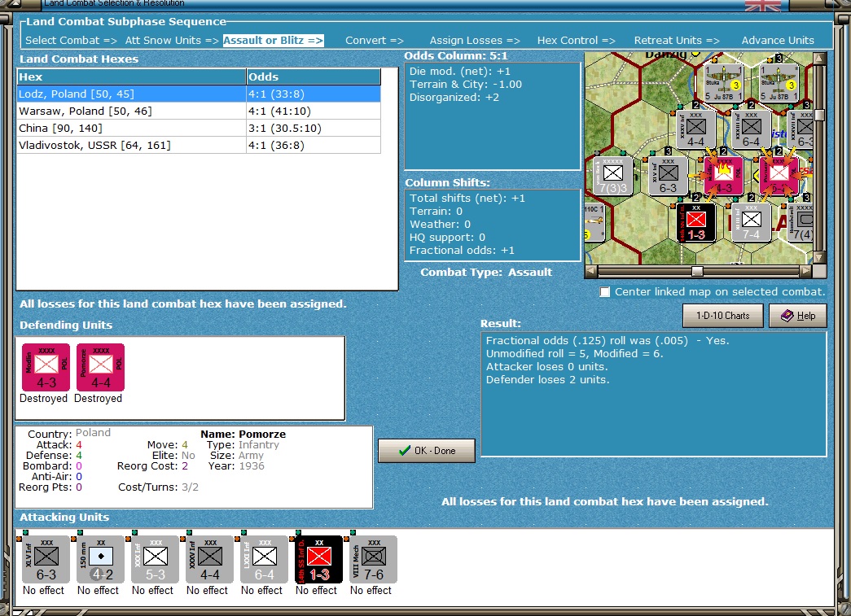Click the Odds column header
This screenshot has width=851, height=616.
314,77
